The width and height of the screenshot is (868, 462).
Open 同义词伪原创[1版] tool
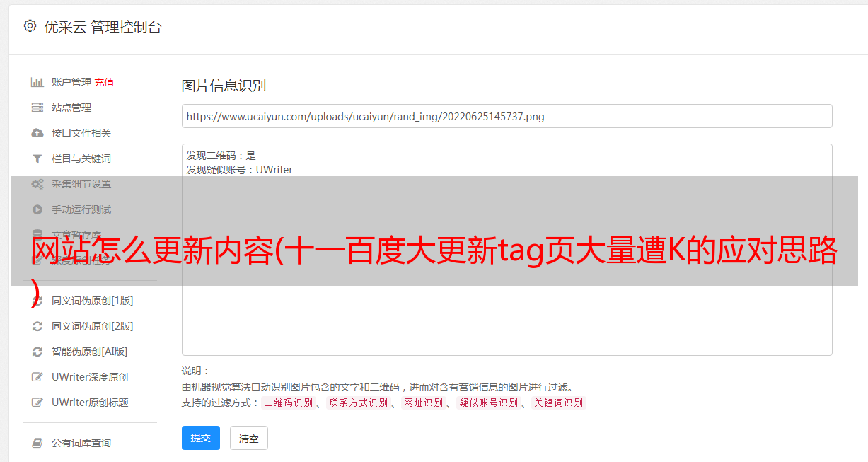93,301
